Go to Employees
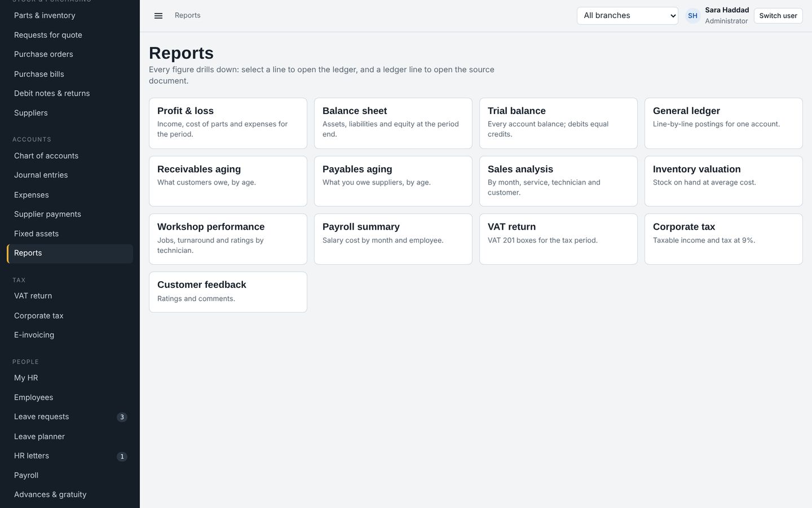 point(70,397)
